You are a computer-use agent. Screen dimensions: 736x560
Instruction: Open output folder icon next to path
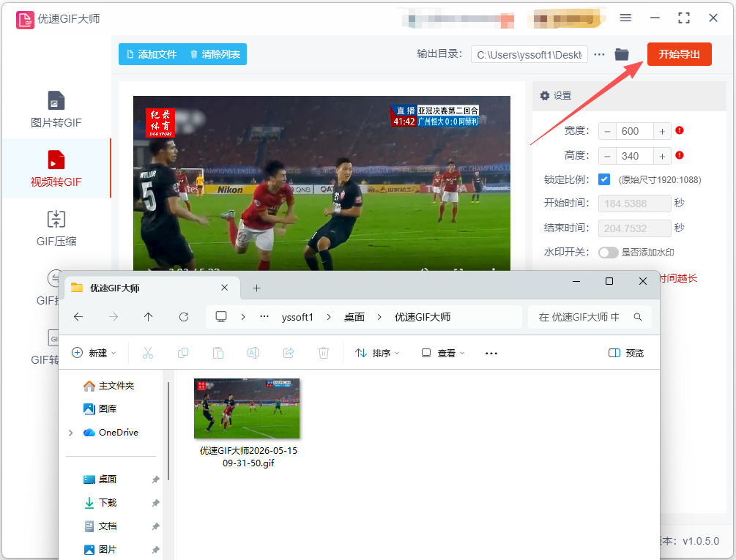622,54
